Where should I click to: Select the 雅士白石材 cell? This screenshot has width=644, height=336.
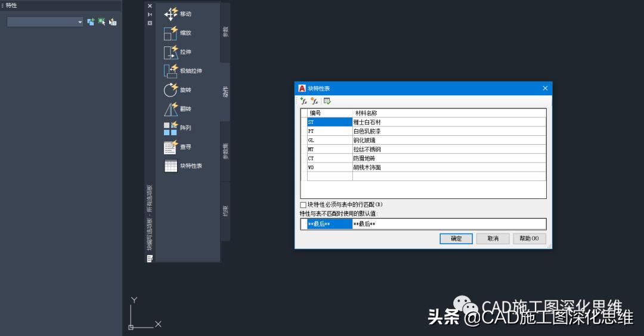point(450,122)
